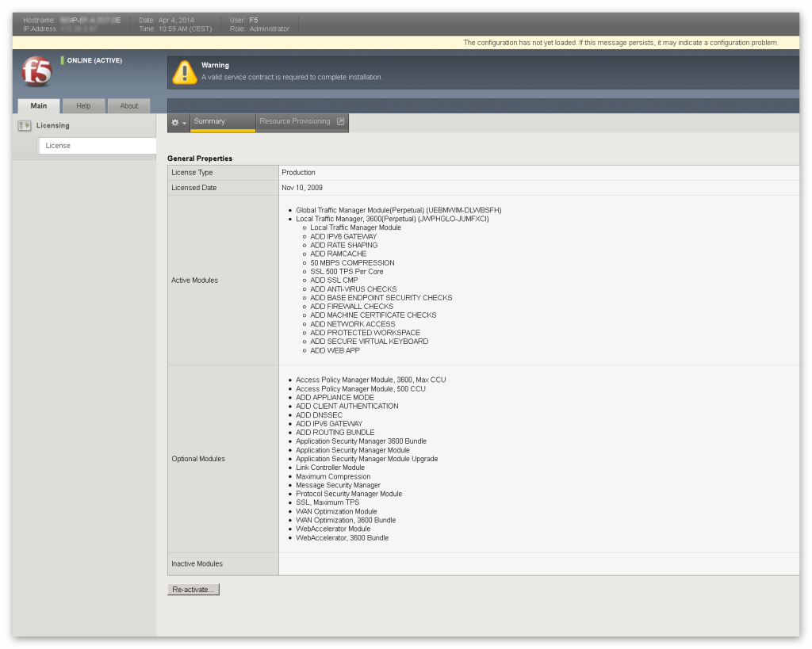This screenshot has height=649, width=812.
Task: Click the Licensing section icon
Action: (x=25, y=126)
